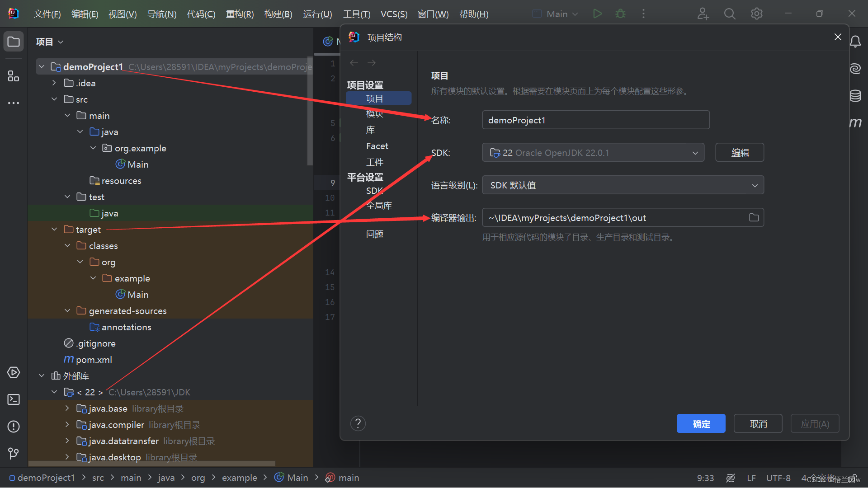
Task: Open help for Project Structure dialog
Action: coord(358,424)
